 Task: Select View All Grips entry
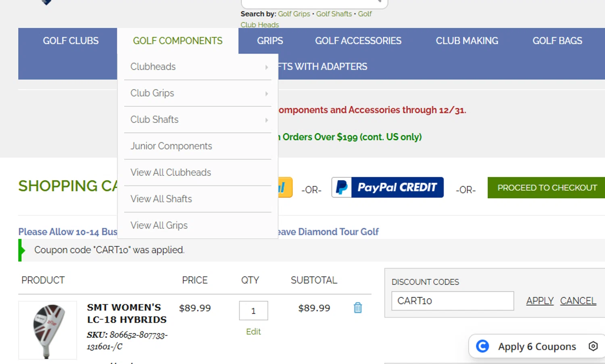pos(198,225)
